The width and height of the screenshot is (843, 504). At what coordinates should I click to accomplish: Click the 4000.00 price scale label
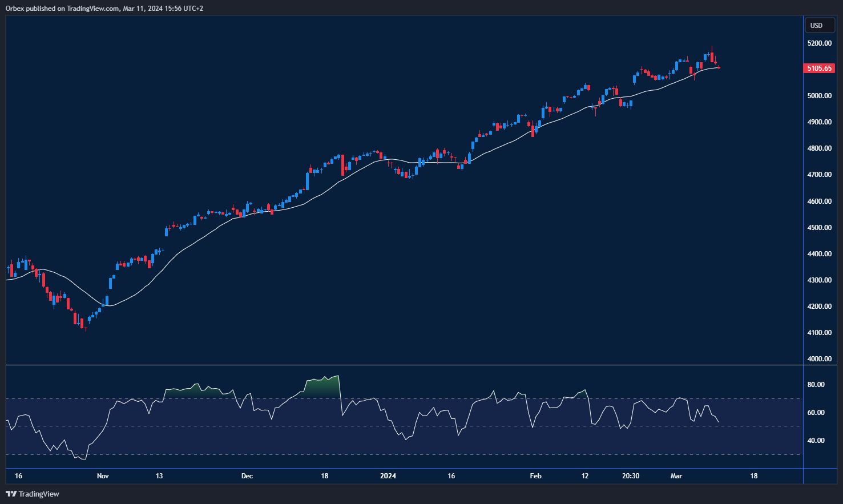click(x=819, y=359)
